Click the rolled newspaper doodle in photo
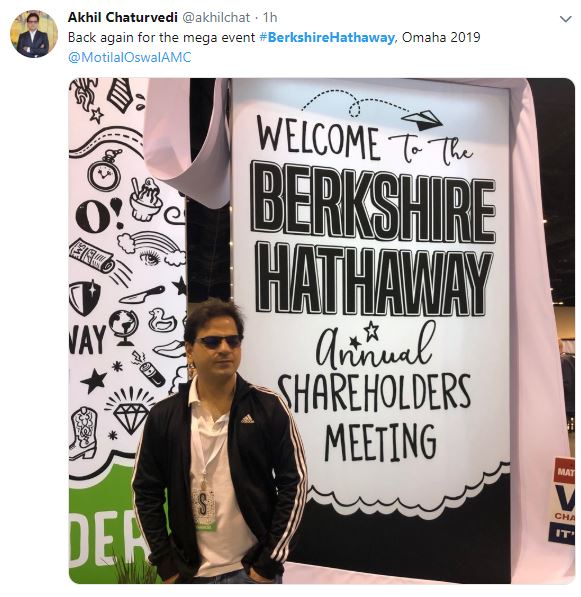 coord(91,255)
